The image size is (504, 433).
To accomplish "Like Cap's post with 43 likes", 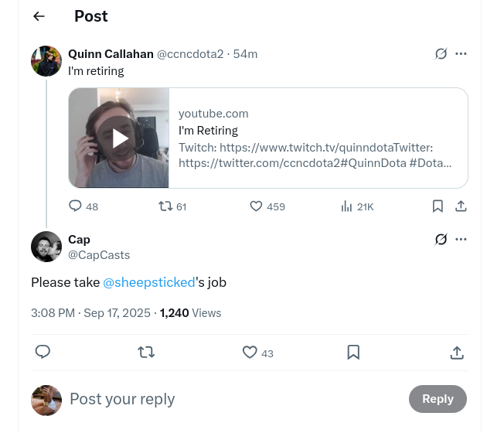I will 257,353.
